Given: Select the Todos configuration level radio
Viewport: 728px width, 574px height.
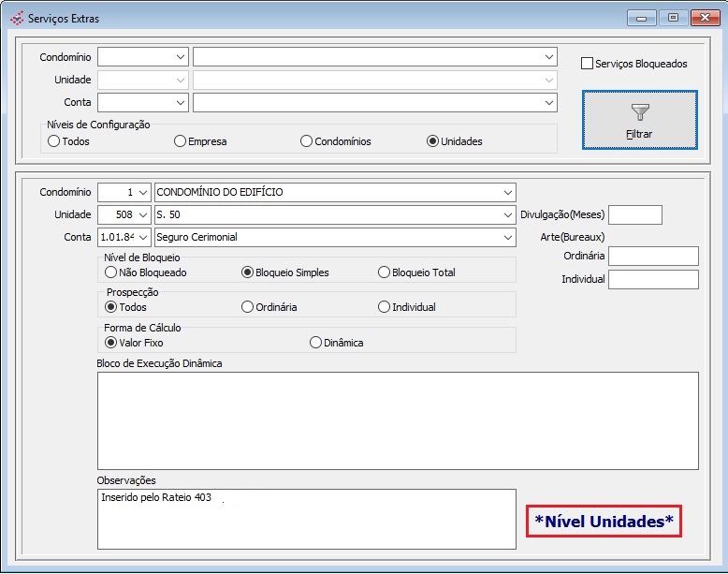Looking at the screenshot, I should [x=54, y=141].
